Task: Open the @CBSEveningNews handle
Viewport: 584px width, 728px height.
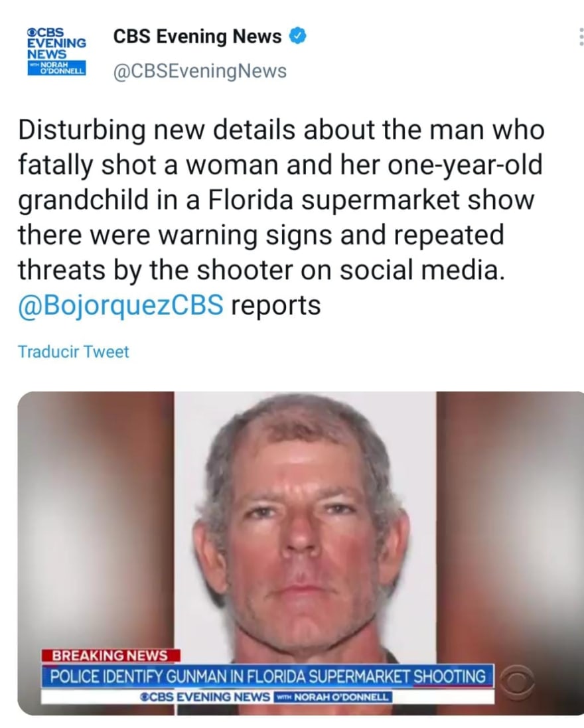Action: (x=200, y=71)
